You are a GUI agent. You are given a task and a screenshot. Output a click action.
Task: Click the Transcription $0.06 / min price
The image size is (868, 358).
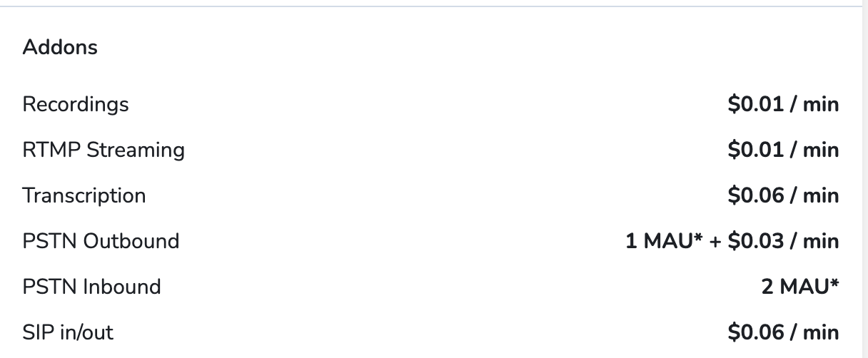(x=783, y=196)
